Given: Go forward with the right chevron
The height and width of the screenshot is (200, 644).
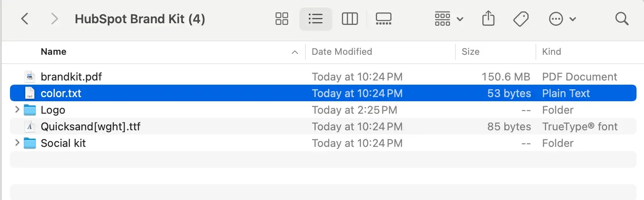Looking at the screenshot, I should (54, 19).
